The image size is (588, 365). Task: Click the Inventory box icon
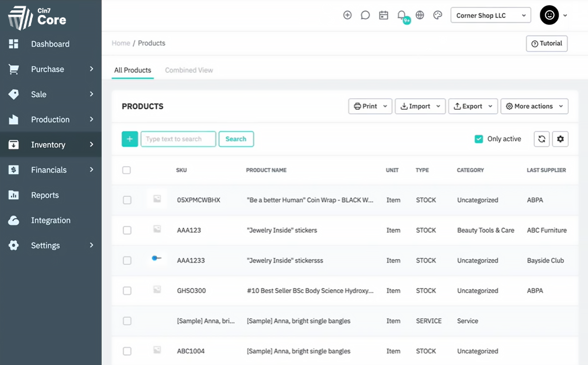pyautogui.click(x=14, y=145)
